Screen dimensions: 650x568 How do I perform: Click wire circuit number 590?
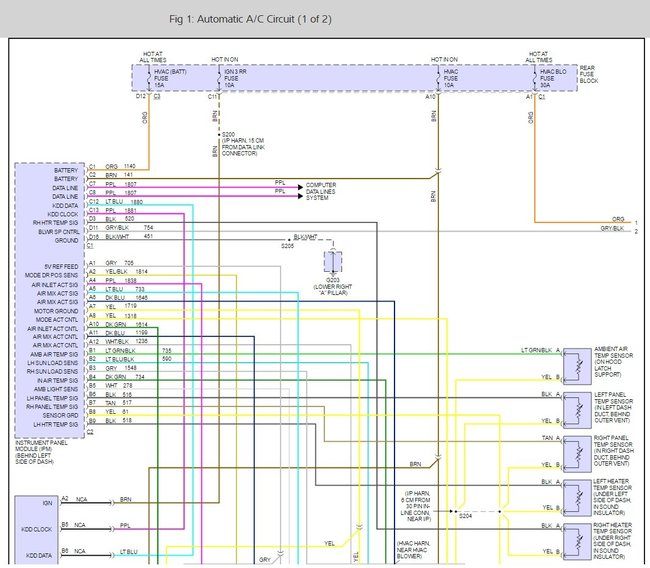(x=167, y=359)
